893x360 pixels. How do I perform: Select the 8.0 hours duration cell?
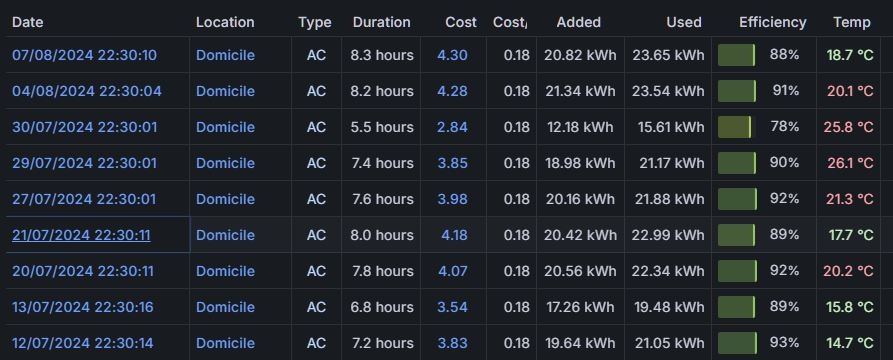[382, 235]
